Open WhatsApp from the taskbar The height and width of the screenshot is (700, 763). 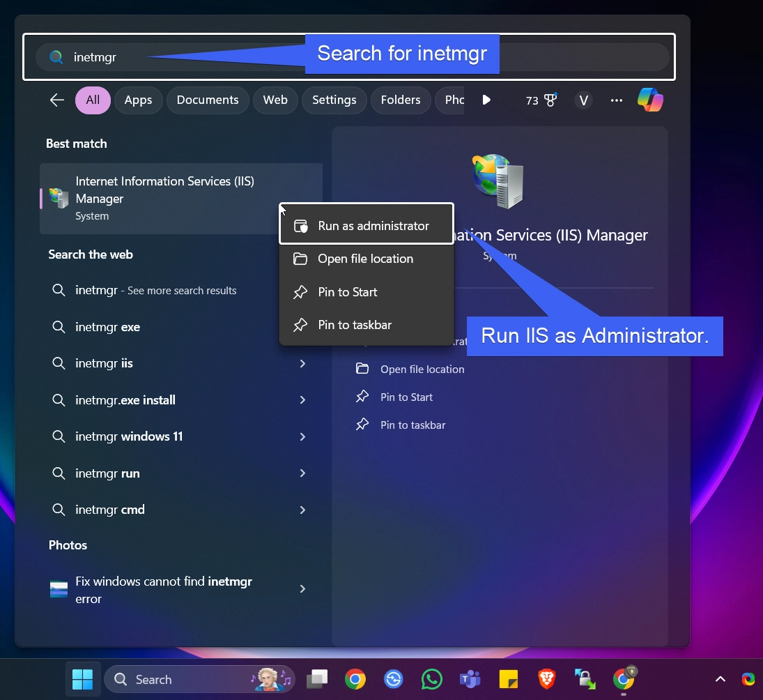tap(431, 679)
